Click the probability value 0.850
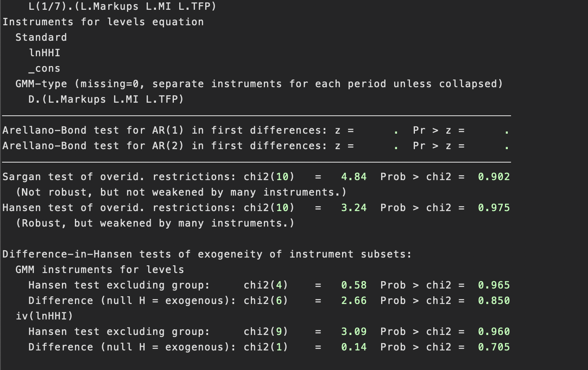This screenshot has height=370, width=588. point(494,301)
